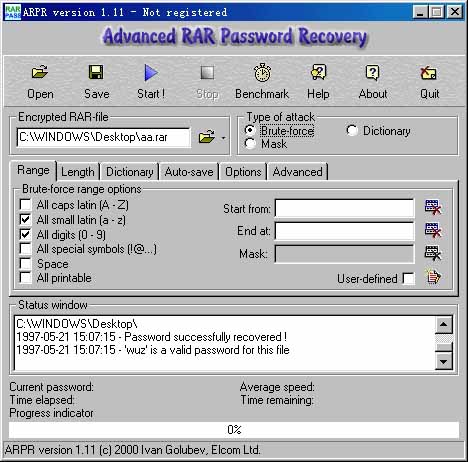Browse for an encrypted RAR file with the folder icon
This screenshot has height=462, width=468.
(207, 137)
